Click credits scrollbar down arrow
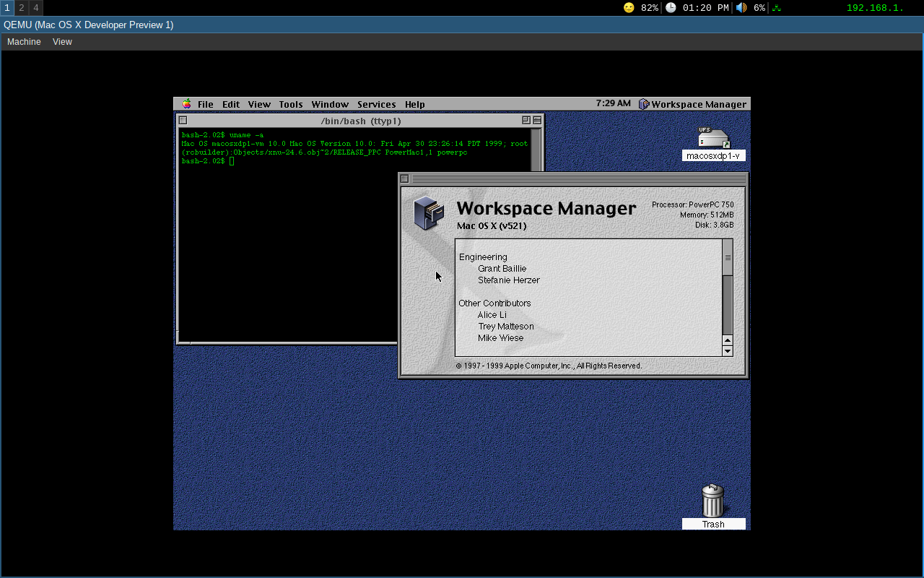The width and height of the screenshot is (924, 578). click(728, 350)
